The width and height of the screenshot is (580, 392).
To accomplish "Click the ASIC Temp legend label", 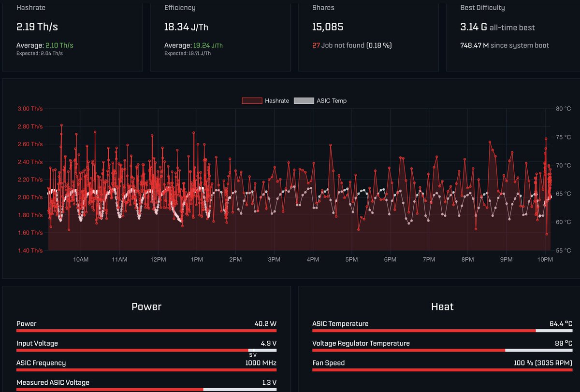I will point(332,101).
